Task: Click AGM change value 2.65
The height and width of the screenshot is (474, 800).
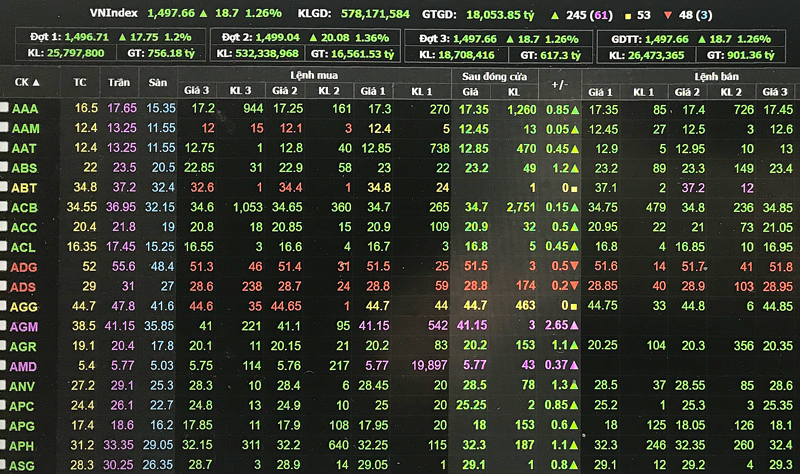Action: tap(557, 326)
